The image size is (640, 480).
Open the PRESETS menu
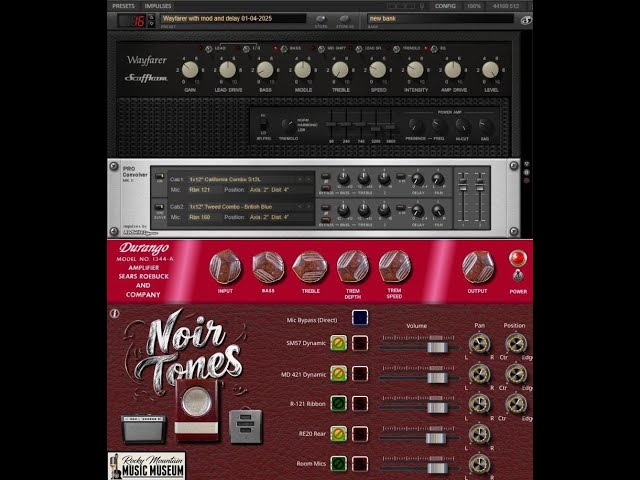[123, 6]
